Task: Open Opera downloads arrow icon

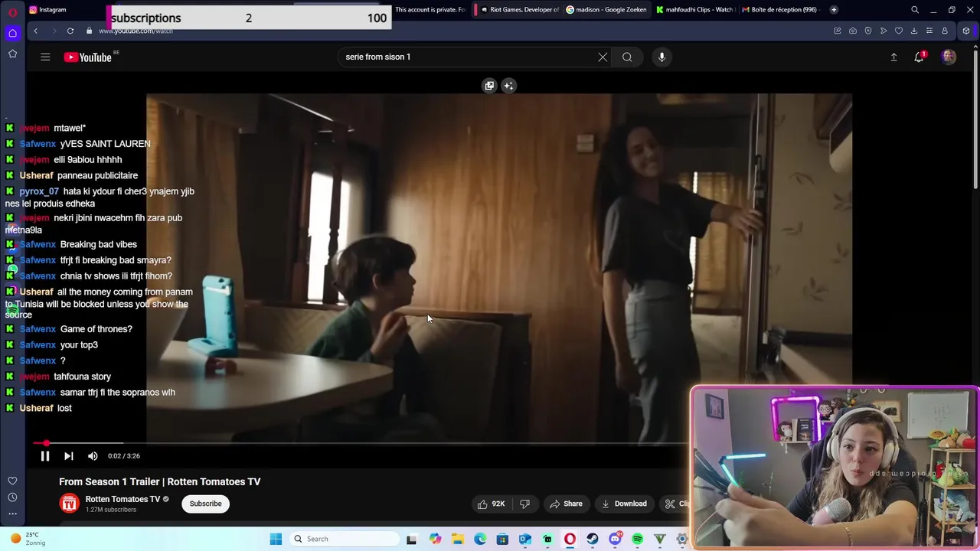Action: [x=914, y=31]
